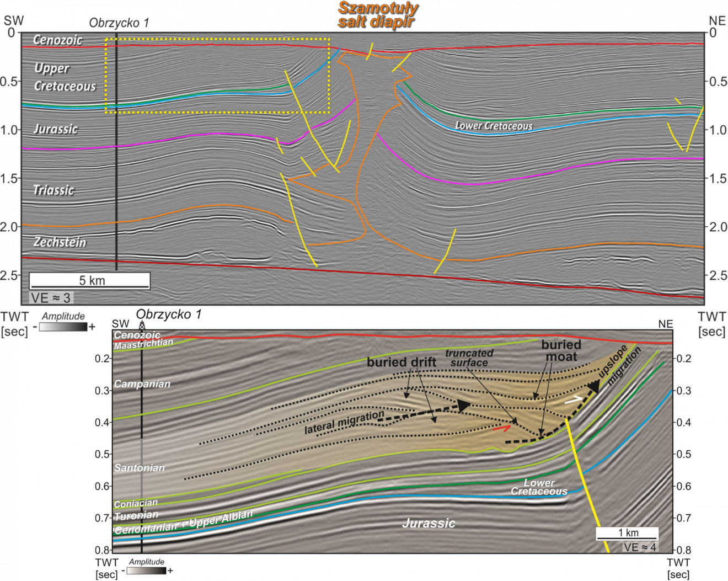Image resolution: width=728 pixels, height=581 pixels.
Task: Click the Jurassic label in lower panel
Action: point(429,523)
